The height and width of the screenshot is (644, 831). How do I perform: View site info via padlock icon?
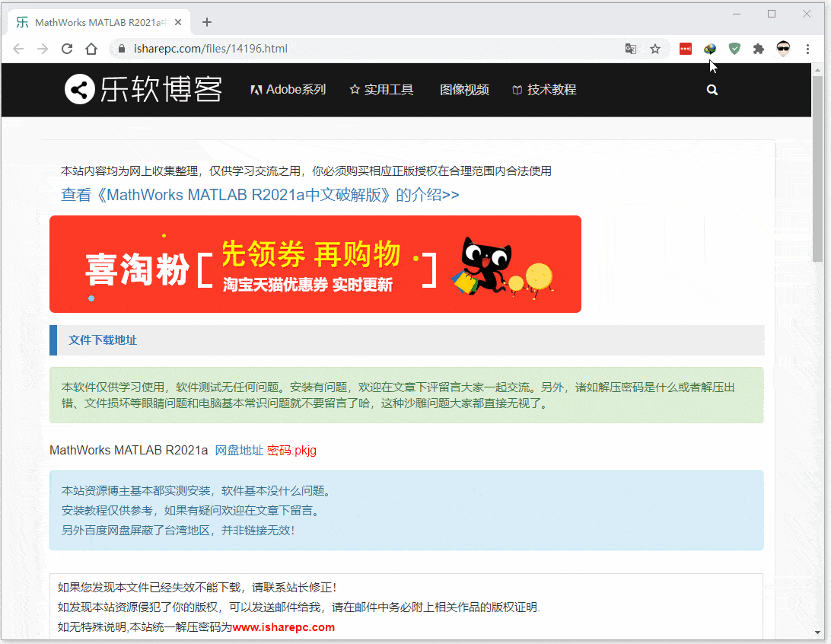click(x=122, y=49)
